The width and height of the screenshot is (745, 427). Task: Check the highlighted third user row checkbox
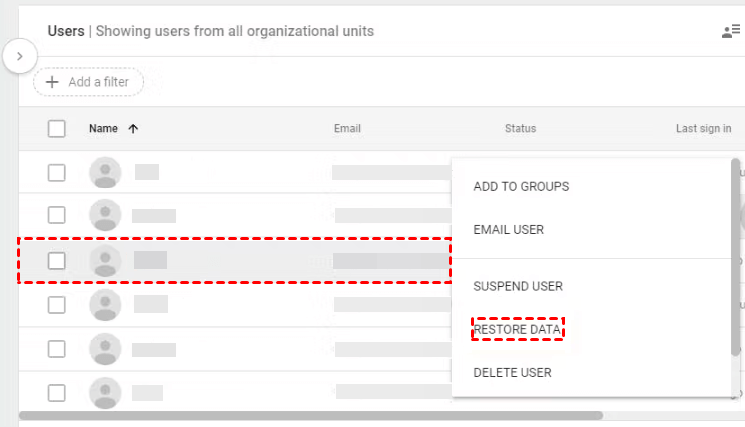click(57, 261)
